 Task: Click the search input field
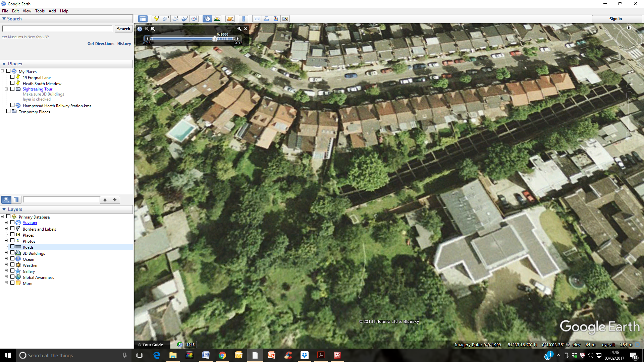[x=57, y=29]
